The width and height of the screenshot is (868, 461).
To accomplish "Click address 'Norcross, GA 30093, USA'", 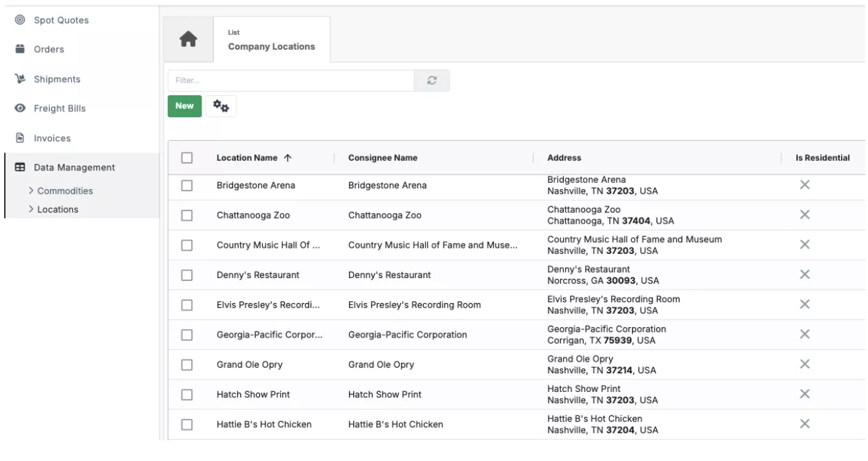I will 603,281.
